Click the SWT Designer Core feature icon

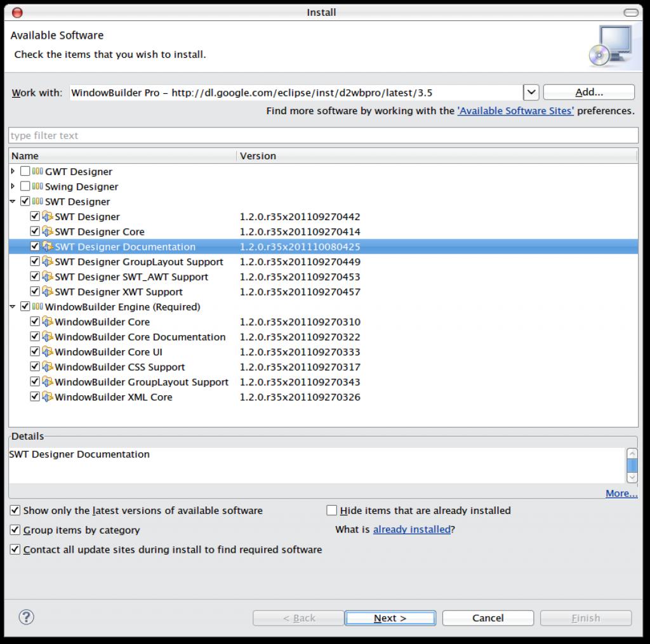[48, 231]
